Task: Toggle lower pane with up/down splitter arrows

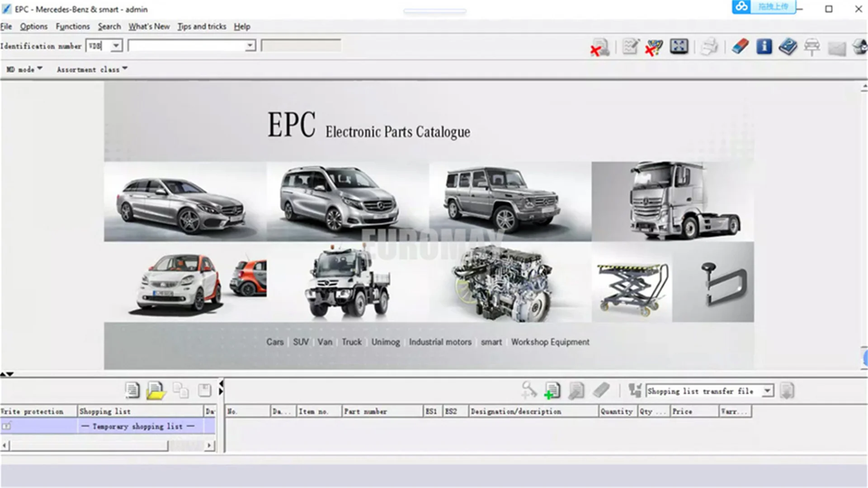Action: point(7,374)
